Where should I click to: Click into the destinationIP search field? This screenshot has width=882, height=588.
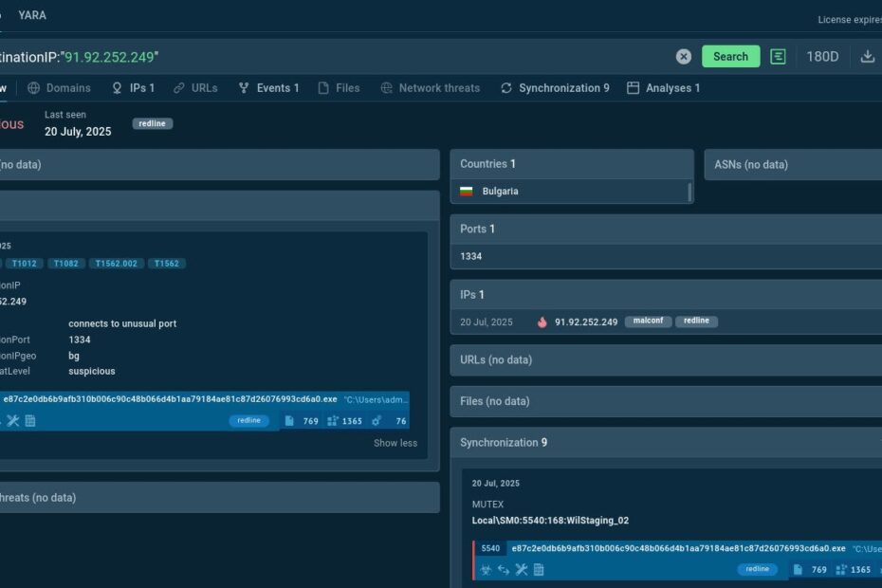click(x=379, y=57)
